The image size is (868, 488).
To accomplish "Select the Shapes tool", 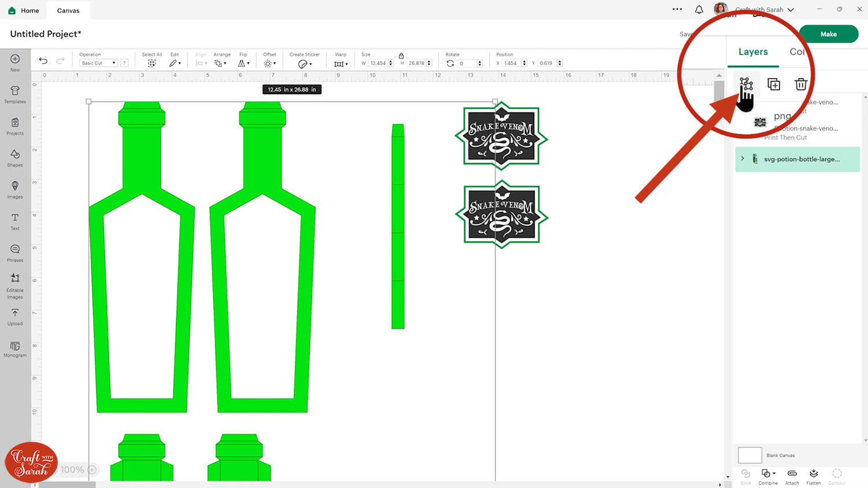I will coord(15,157).
